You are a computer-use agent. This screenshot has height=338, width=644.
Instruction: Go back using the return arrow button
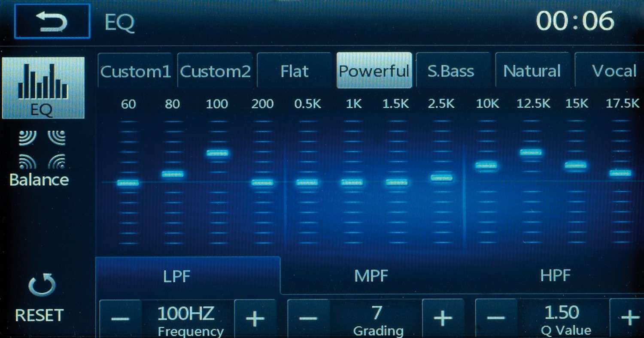coord(52,21)
